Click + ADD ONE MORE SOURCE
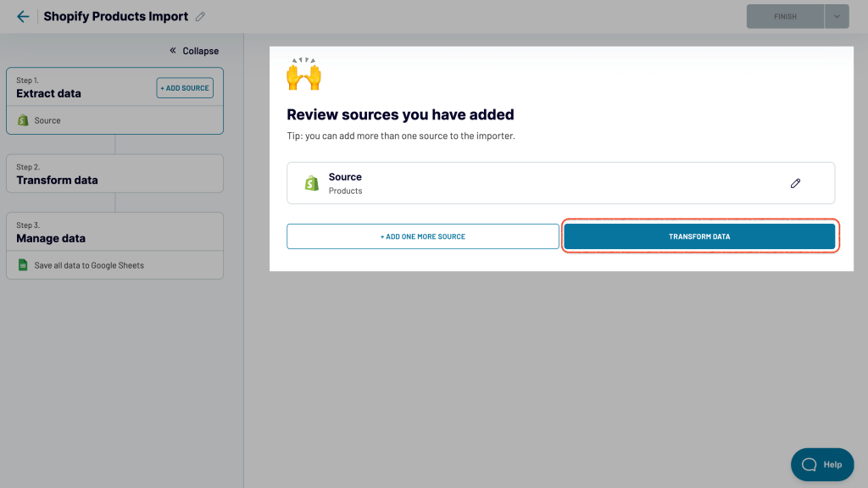Screen dimensions: 868x488 pyautogui.click(x=423, y=236)
